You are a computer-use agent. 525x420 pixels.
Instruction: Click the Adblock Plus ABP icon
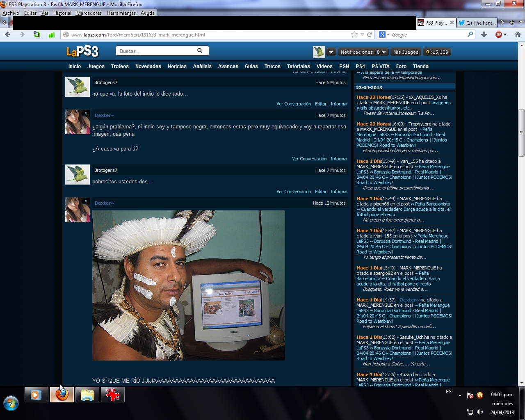(499, 35)
